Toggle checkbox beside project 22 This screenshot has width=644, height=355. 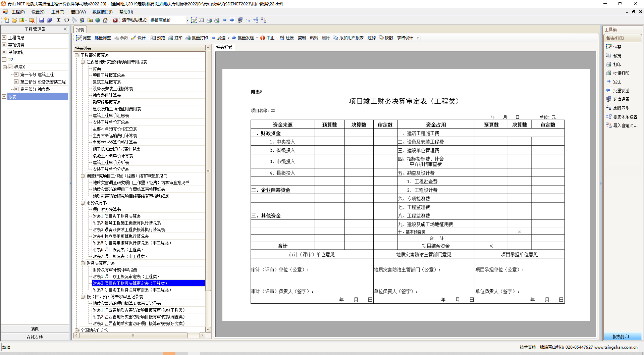click(4, 59)
